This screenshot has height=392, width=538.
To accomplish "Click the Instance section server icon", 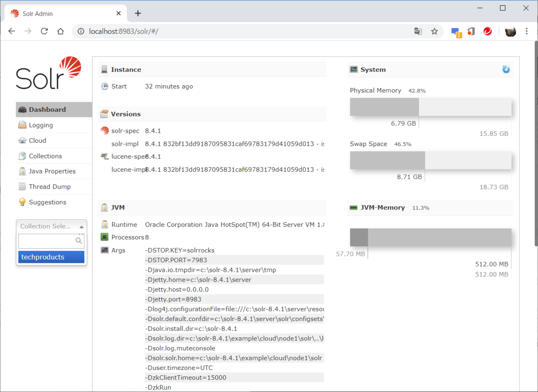I will click(104, 70).
